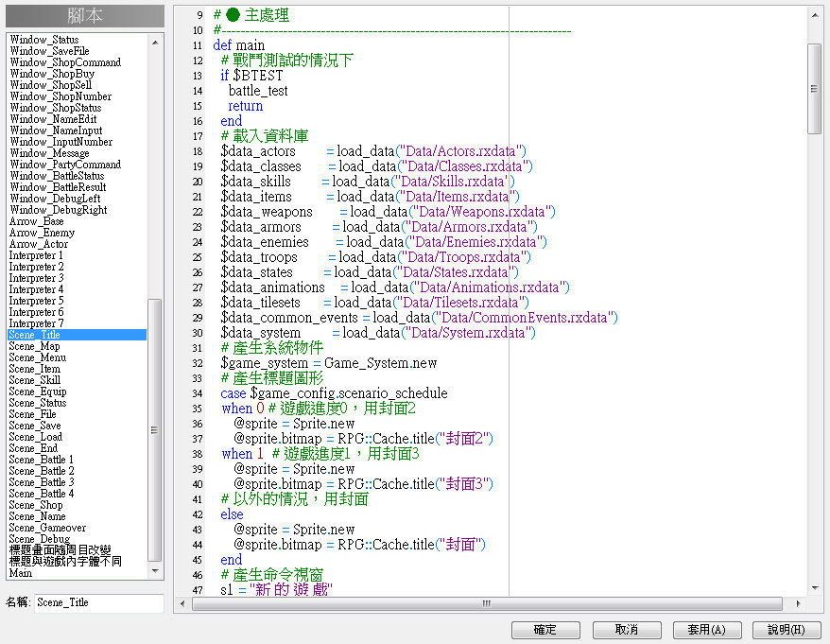This screenshot has height=644, width=830.
Task: Open Scene_Battle 1 script
Action: click(x=41, y=460)
